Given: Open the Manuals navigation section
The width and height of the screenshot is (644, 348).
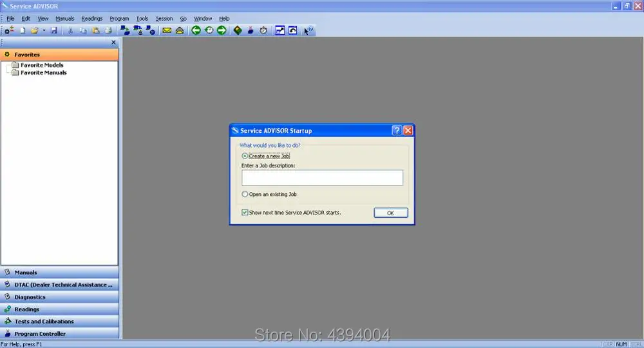Looking at the screenshot, I should click(x=59, y=273).
